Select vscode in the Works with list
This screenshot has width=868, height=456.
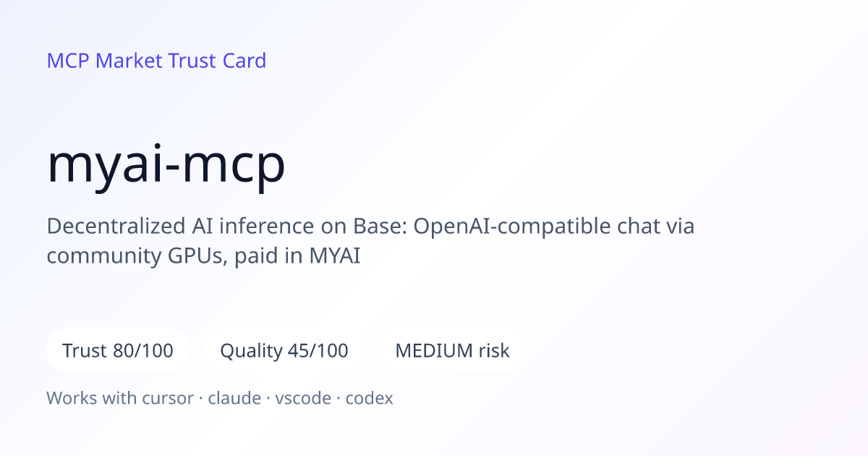pyautogui.click(x=303, y=398)
